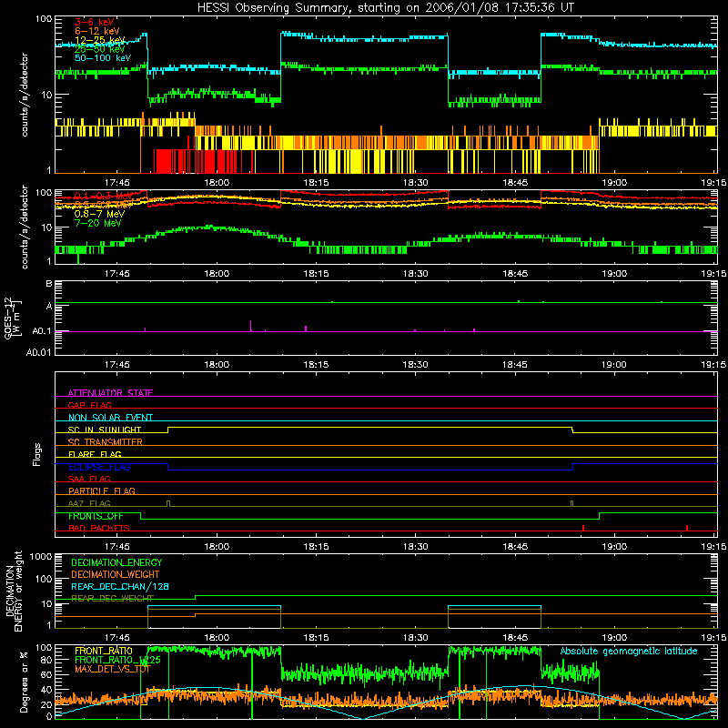Click the MAX_DET_VS_TOT legend label
This screenshot has width=728, height=728.
click(x=113, y=669)
